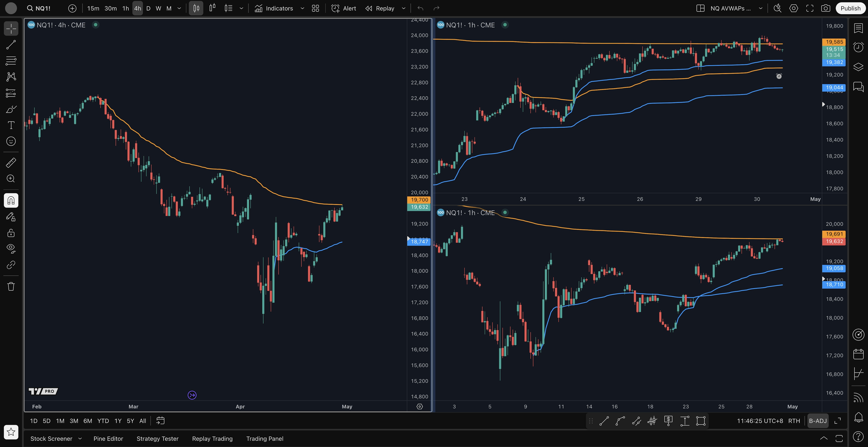Choose the text annotation tool

point(11,125)
